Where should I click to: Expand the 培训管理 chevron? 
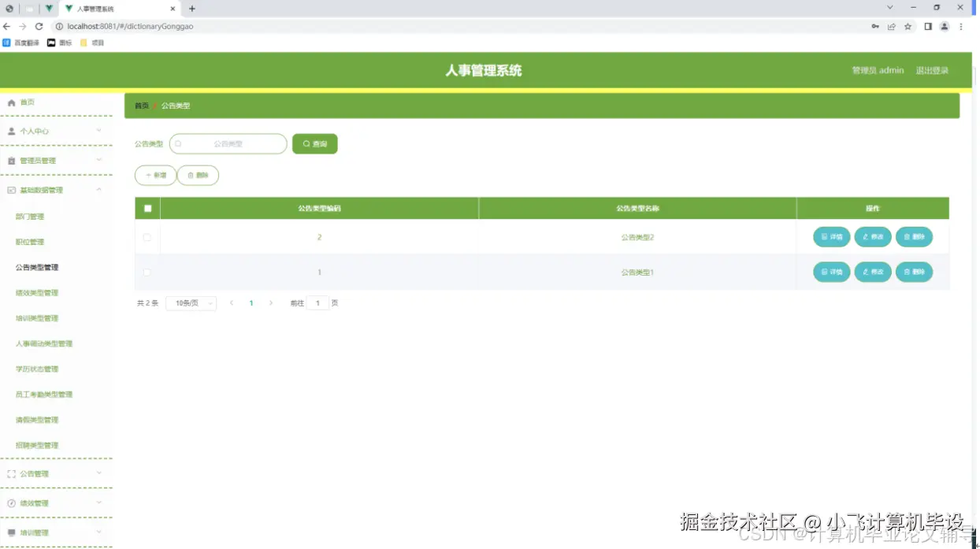(98, 532)
